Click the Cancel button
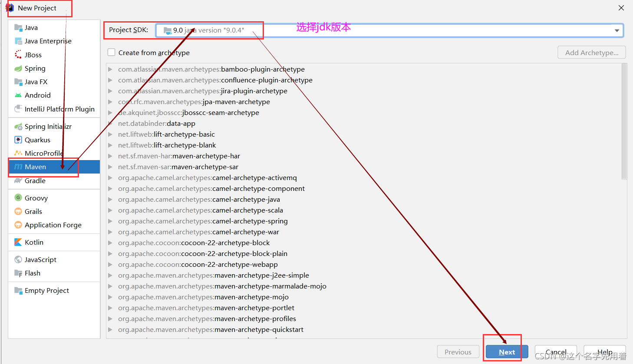633x364 pixels. point(556,352)
